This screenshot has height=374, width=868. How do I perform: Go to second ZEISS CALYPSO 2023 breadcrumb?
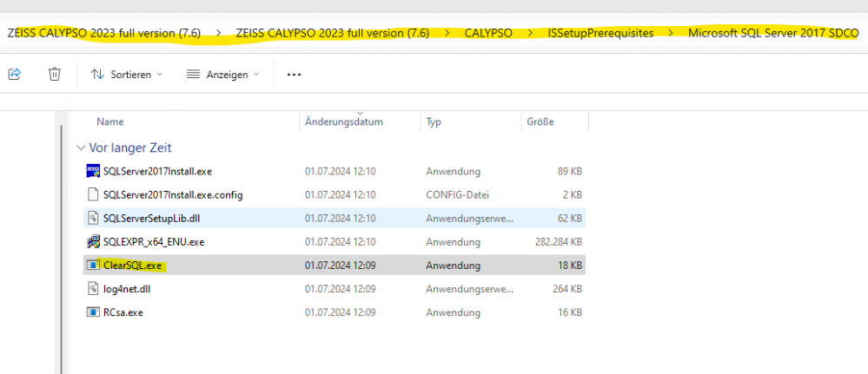(333, 33)
